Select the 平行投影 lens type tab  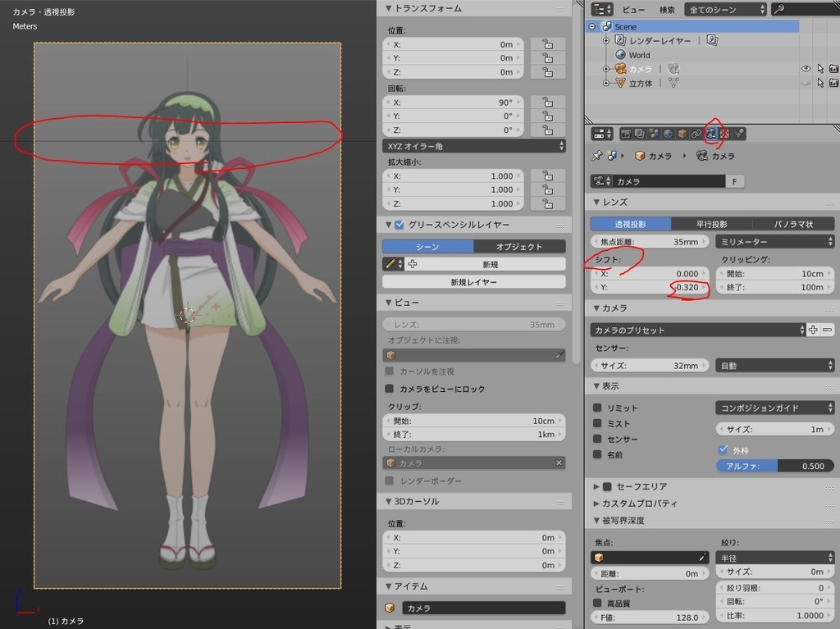click(x=711, y=224)
